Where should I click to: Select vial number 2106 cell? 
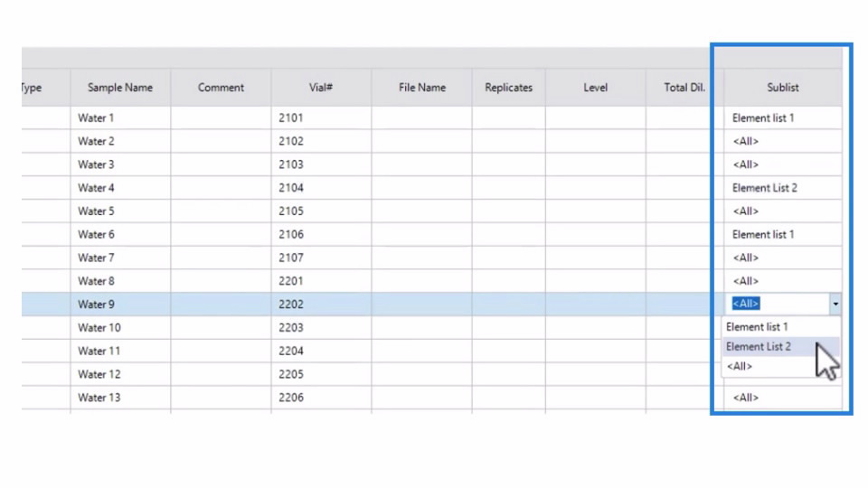320,235
